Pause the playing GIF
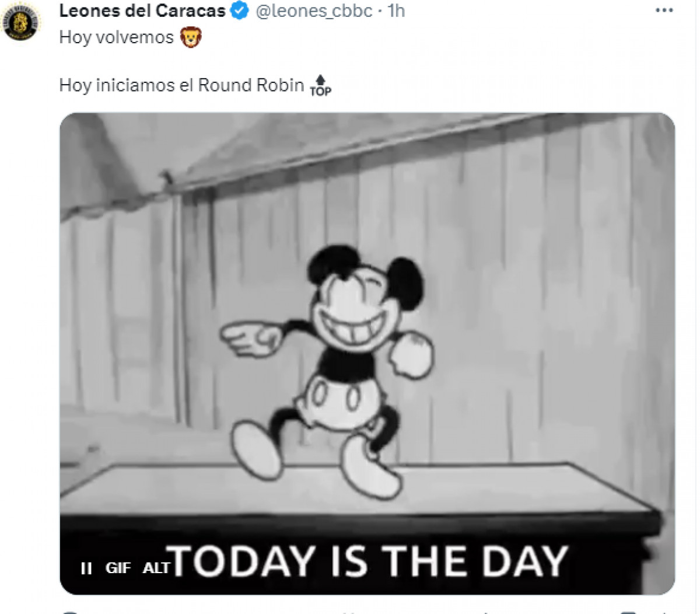Image resolution: width=700 pixels, height=614 pixels. (x=86, y=568)
